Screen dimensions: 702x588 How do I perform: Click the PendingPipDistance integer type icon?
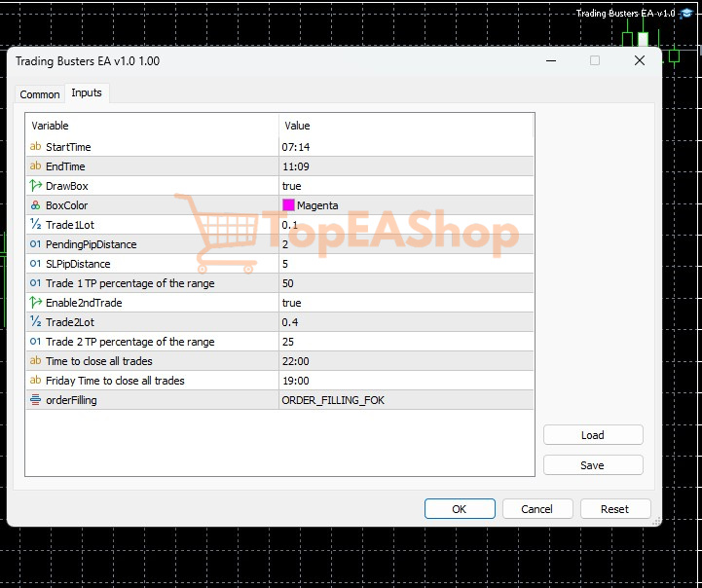(x=36, y=244)
